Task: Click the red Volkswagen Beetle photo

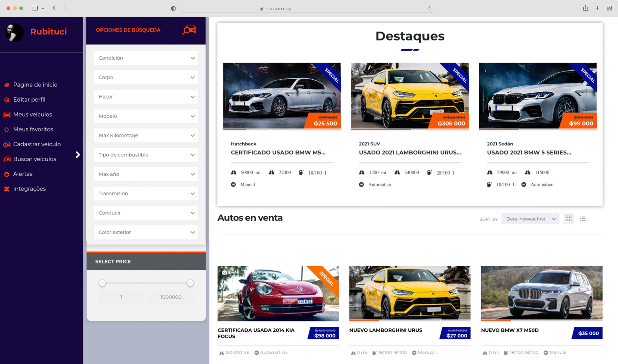Action: [278, 293]
